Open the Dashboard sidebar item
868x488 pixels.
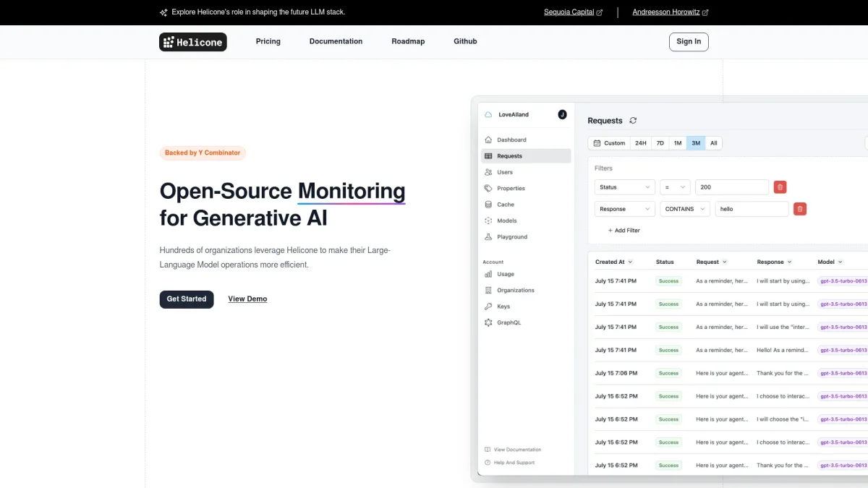pos(511,140)
